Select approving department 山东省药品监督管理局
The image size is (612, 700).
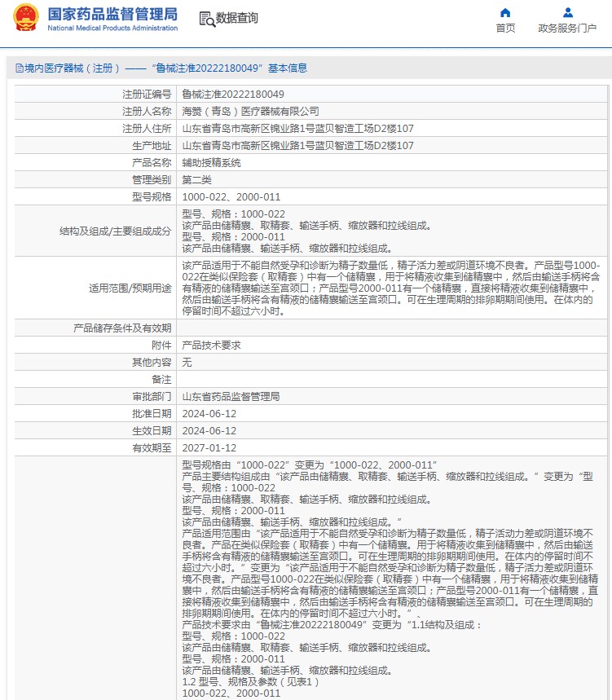coord(231,396)
